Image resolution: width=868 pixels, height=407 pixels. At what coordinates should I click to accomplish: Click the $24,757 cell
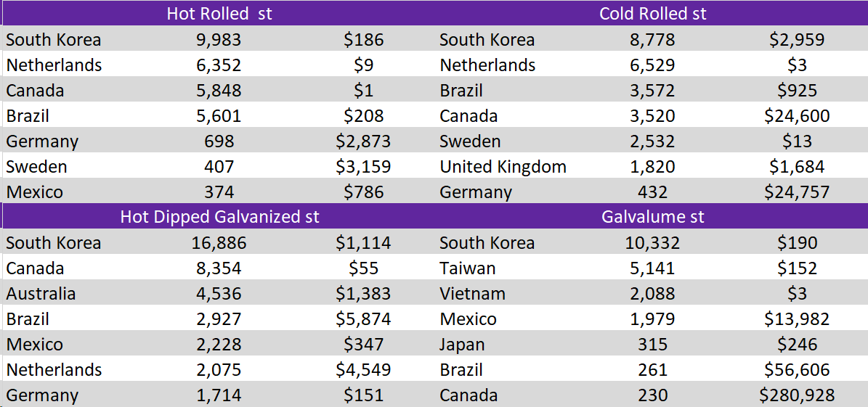pos(797,192)
